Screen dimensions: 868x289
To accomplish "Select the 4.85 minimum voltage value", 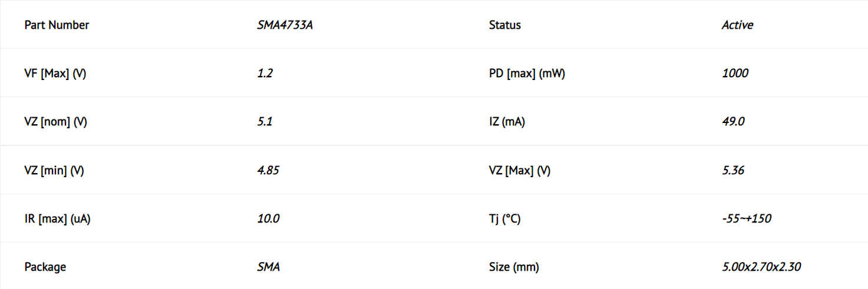I will (x=268, y=171).
